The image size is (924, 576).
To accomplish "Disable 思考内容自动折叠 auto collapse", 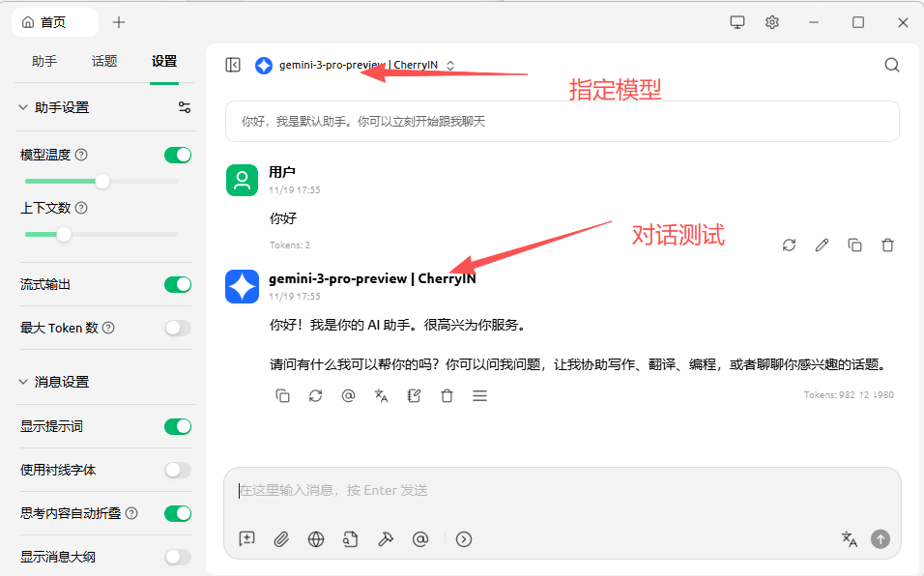I will coord(178,513).
